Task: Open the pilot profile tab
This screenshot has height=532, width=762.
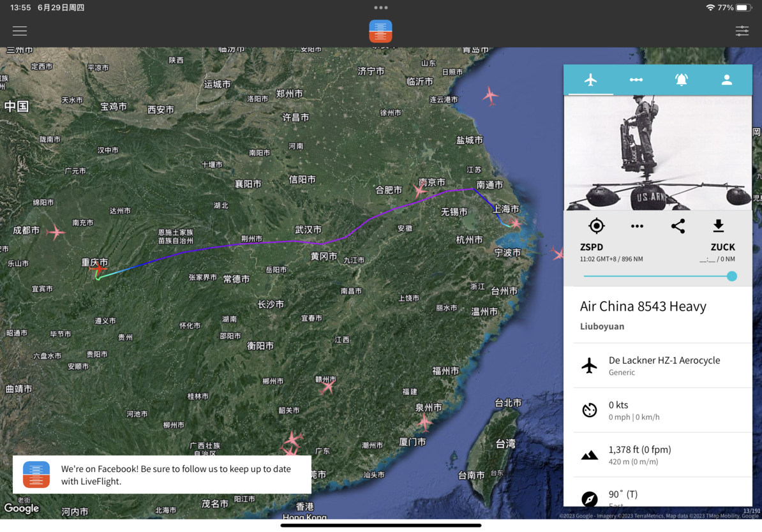Action: pyautogui.click(x=726, y=80)
